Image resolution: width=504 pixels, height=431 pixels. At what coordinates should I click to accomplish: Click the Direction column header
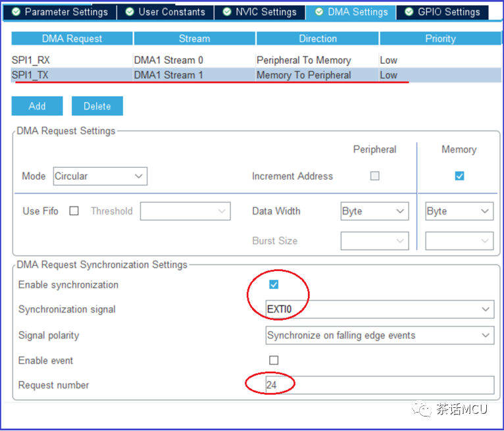[318, 39]
